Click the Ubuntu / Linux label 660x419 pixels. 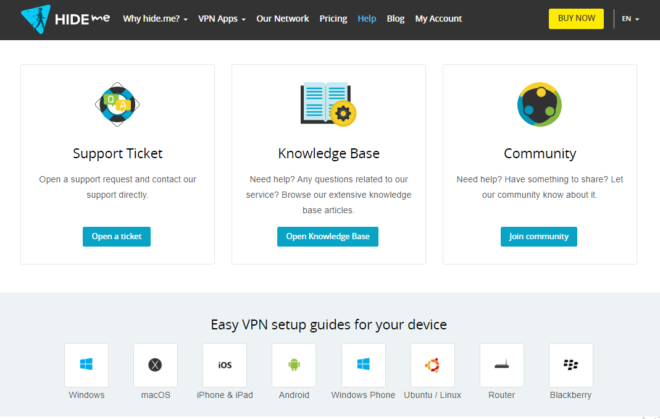click(x=432, y=395)
